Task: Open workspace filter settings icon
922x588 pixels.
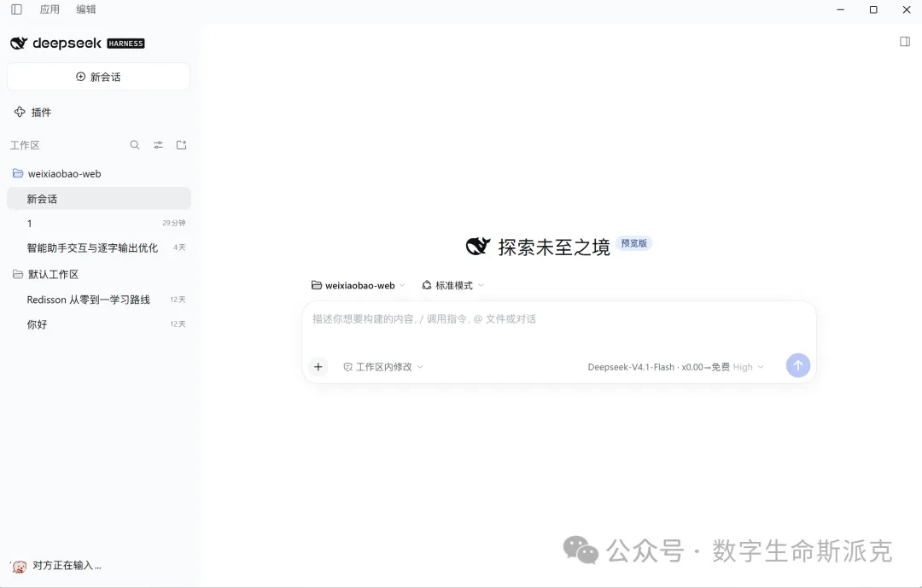Action: (x=158, y=144)
